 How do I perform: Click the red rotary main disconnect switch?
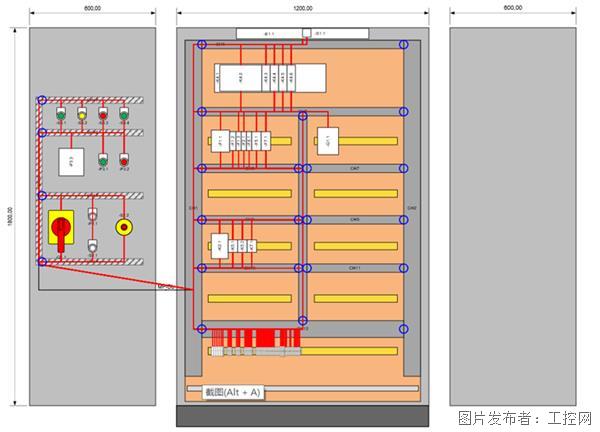click(x=61, y=229)
